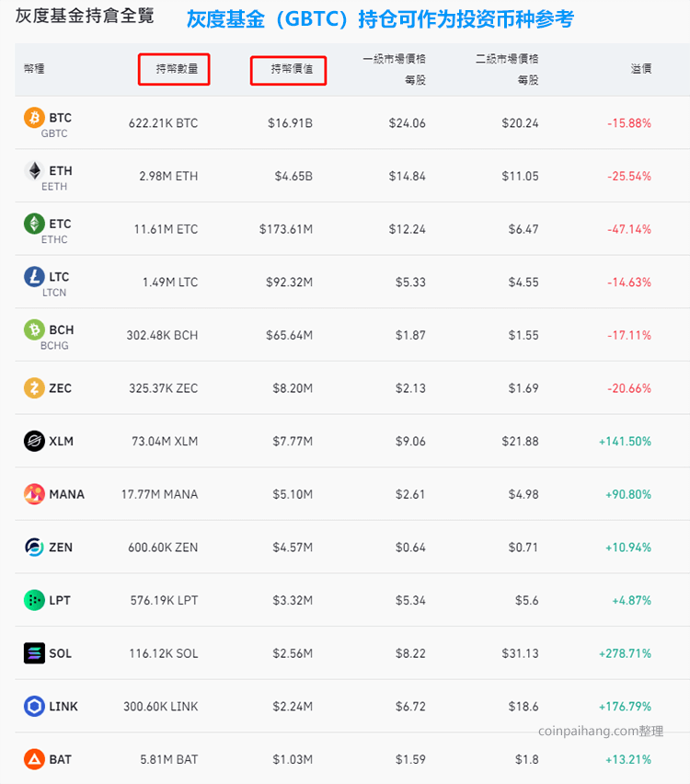This screenshot has height=784, width=690.
Task: Open the BCHG trust label under BCH
Action: coord(54,345)
